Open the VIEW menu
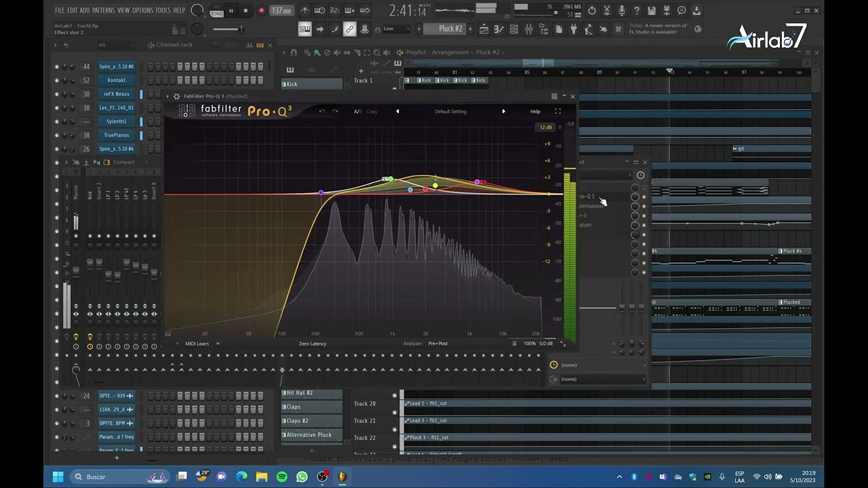Viewport: 868px width, 488px height. pyautogui.click(x=123, y=10)
